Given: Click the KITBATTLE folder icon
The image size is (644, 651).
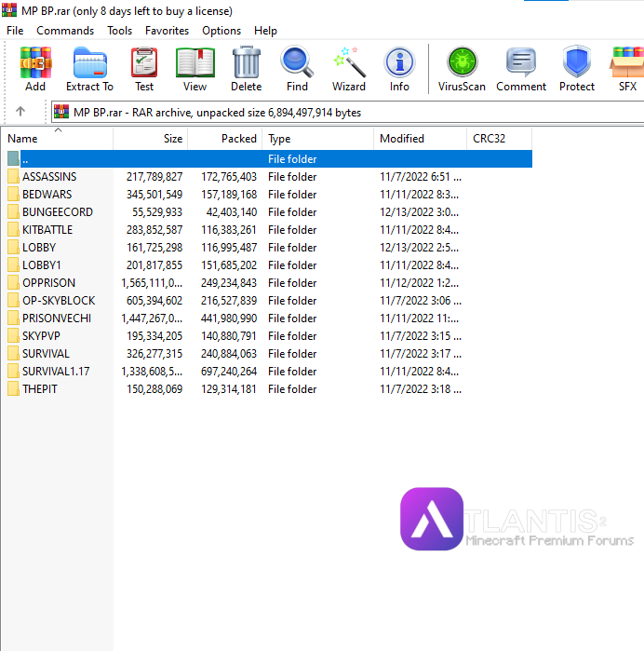Looking at the screenshot, I should click(13, 230).
